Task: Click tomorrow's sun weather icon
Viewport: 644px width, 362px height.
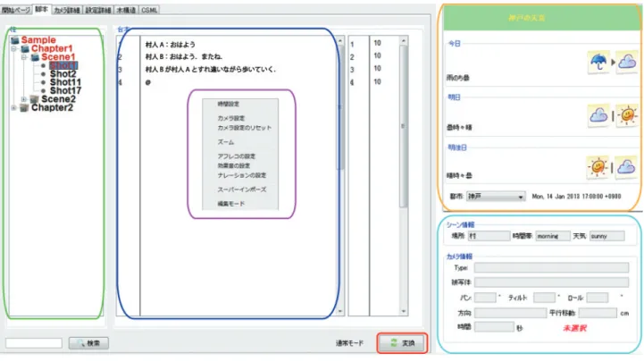Action: [627, 115]
